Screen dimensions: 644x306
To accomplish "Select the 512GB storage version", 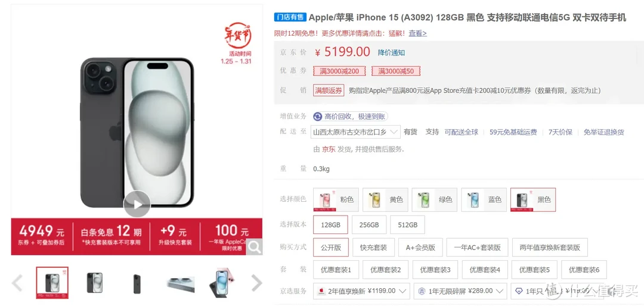I will 407,225.
